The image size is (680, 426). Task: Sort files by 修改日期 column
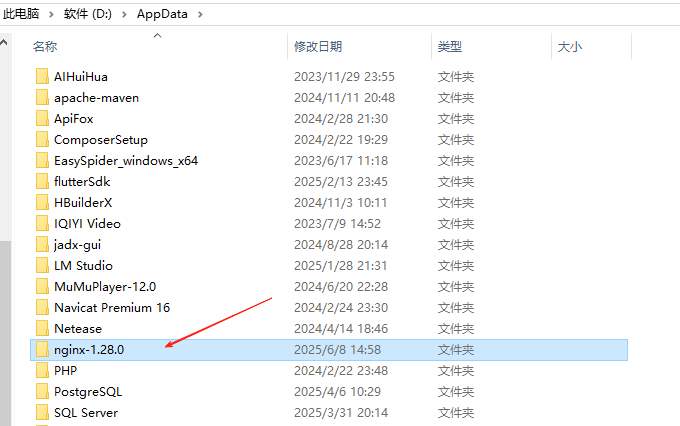[x=318, y=46]
